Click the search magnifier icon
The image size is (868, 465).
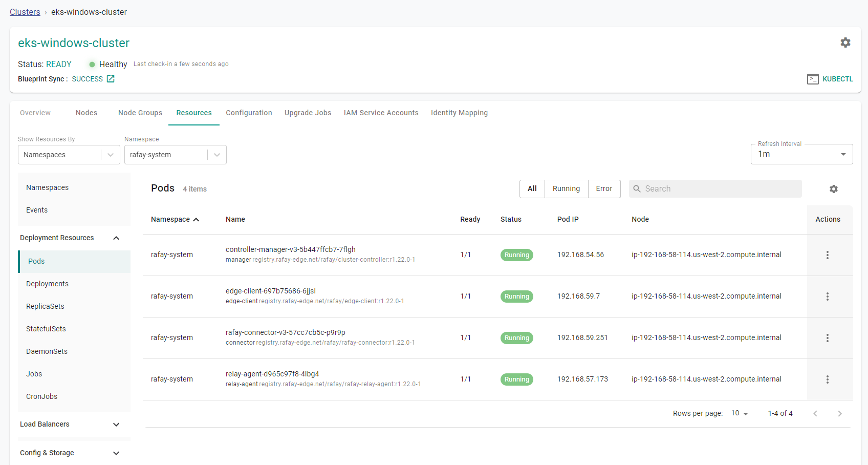[x=637, y=189]
